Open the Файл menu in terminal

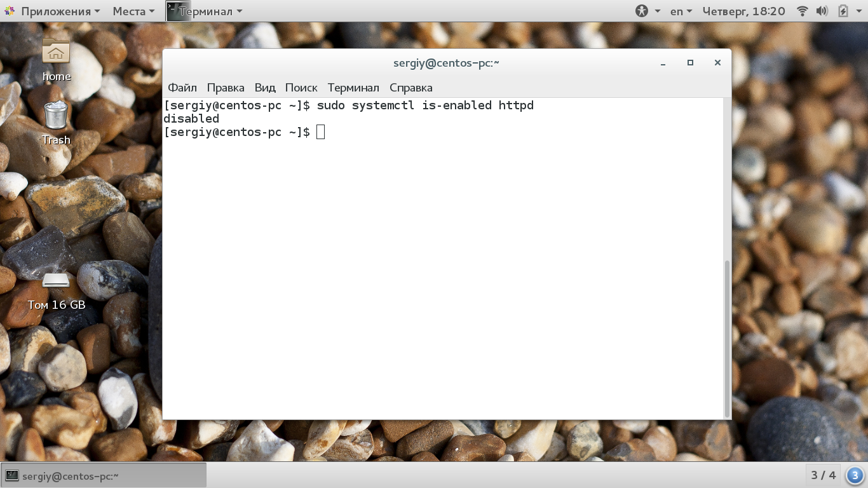pyautogui.click(x=182, y=88)
